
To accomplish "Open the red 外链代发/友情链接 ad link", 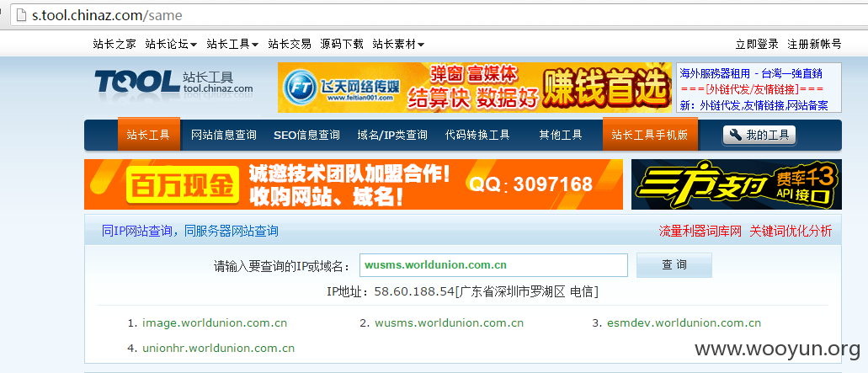I will click(752, 89).
